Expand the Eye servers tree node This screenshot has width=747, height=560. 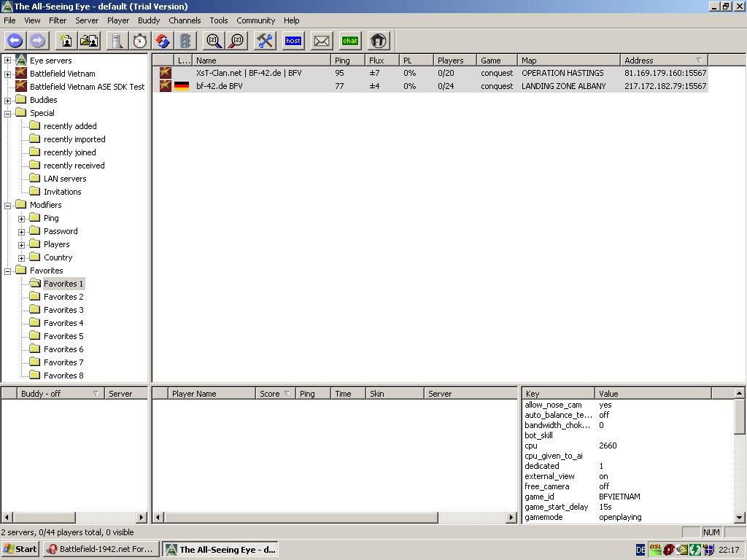tap(7, 61)
